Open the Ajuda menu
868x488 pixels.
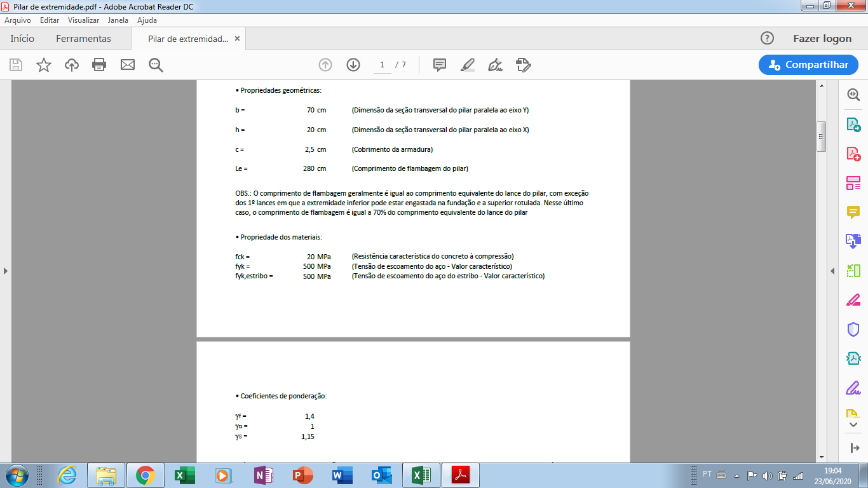point(147,20)
